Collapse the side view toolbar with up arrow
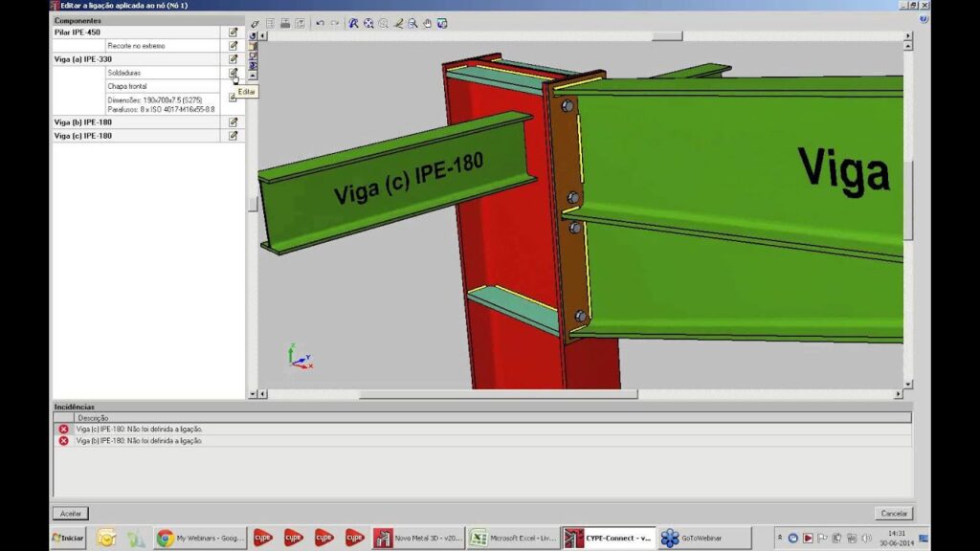Viewport: 980px width, 551px height. (253, 76)
